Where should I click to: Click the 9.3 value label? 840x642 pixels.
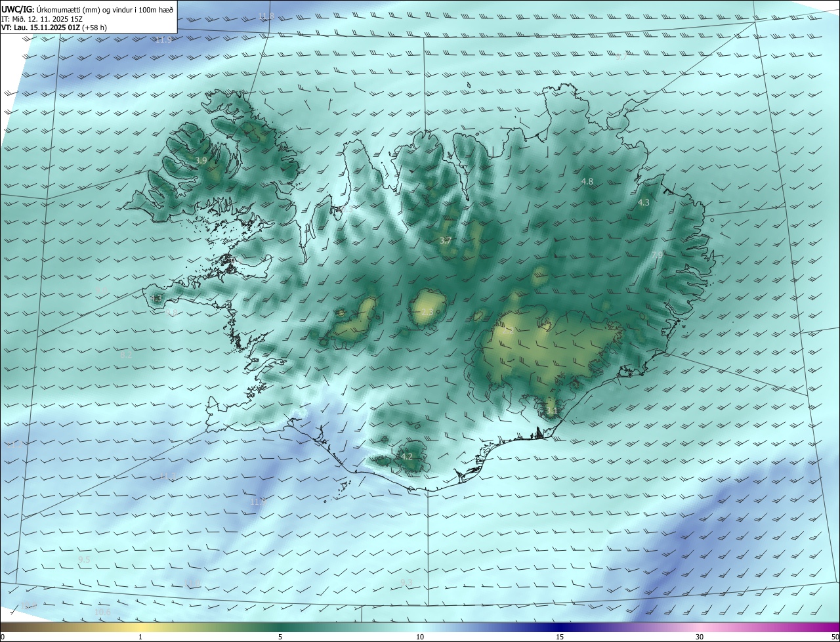point(406,582)
